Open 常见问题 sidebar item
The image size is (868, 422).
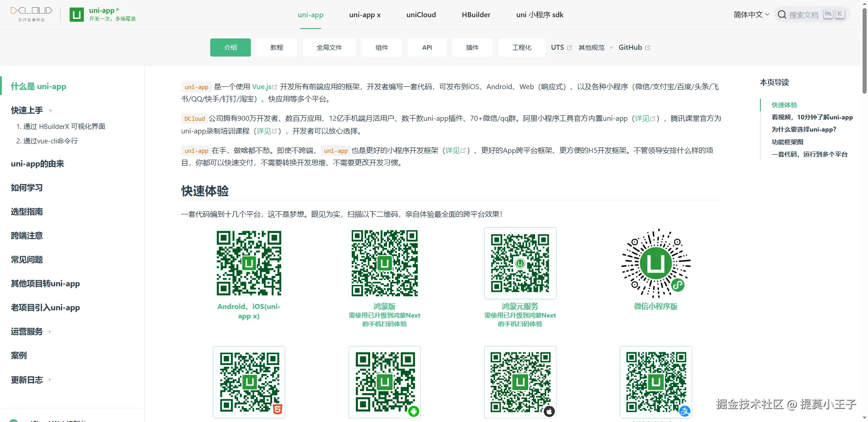27,260
